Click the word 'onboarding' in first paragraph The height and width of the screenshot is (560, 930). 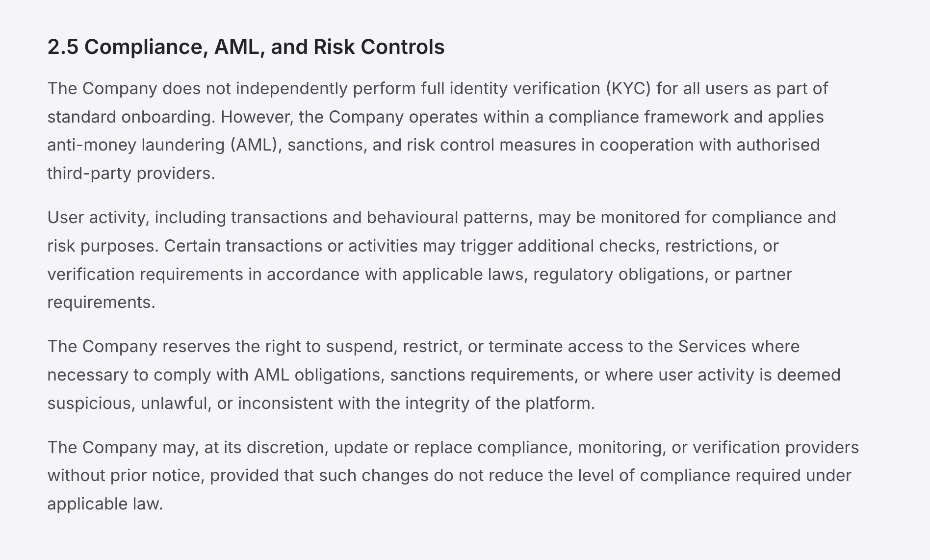(168, 117)
